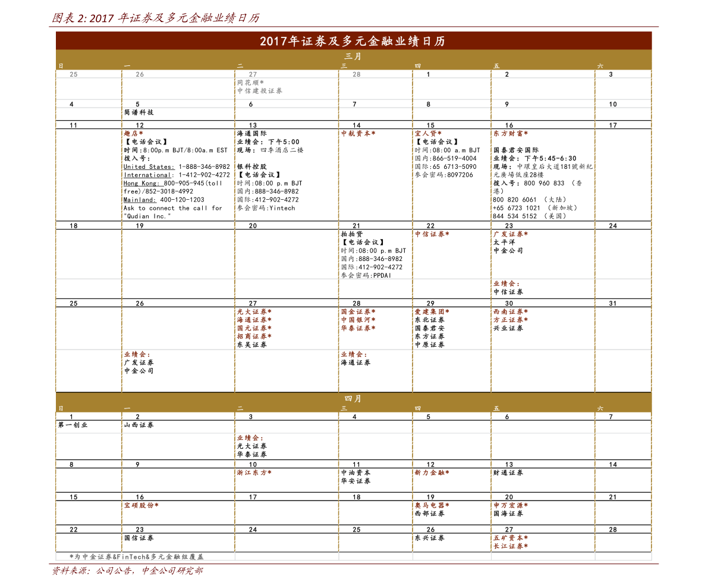This screenshot has height=588, width=708.
Task: Click 光大证券* on March 27
Action: click(x=254, y=312)
